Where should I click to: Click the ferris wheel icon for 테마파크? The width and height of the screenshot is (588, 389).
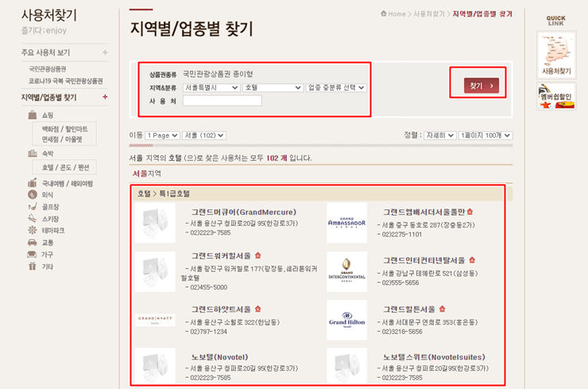[33, 230]
